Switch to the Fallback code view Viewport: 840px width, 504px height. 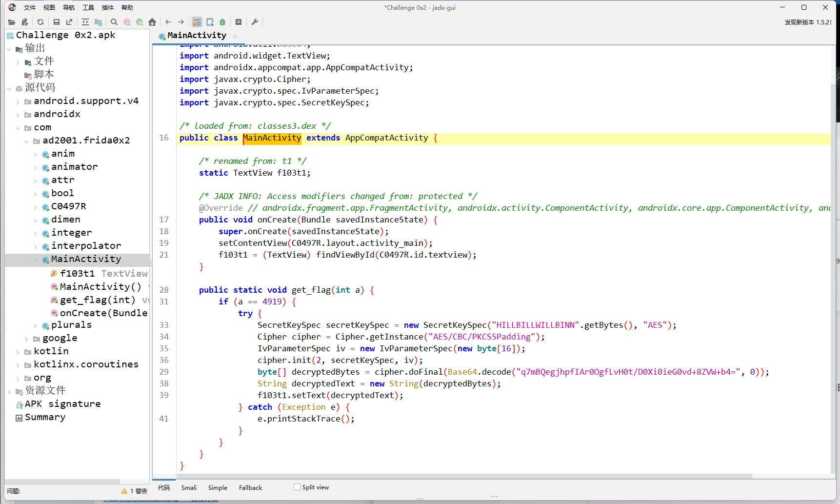point(250,487)
